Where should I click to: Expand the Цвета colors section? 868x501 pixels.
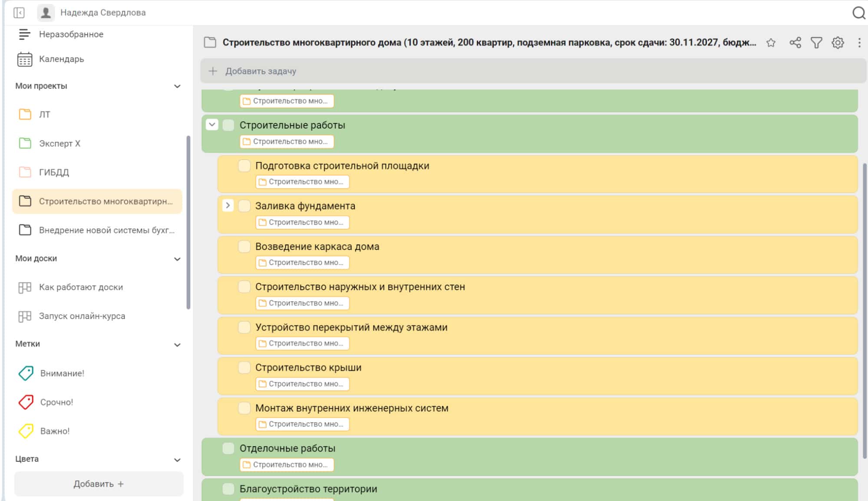click(177, 460)
